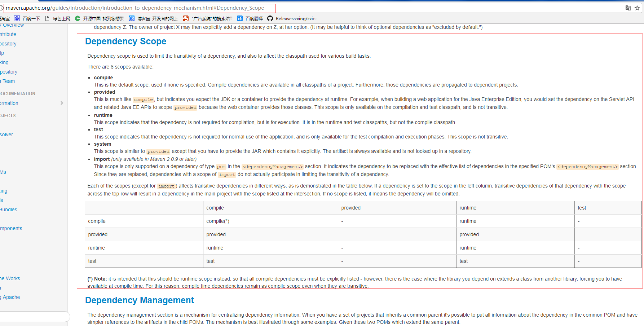Click the sidebar search box at bottom left
Image resolution: width=644 pixels, height=326 pixels.
(x=35, y=317)
